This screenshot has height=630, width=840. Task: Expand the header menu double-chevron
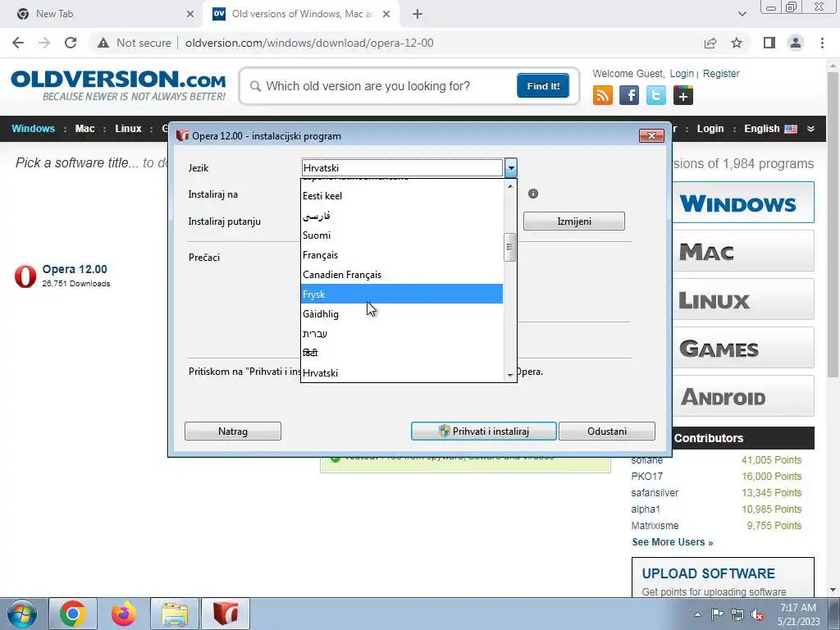point(810,129)
